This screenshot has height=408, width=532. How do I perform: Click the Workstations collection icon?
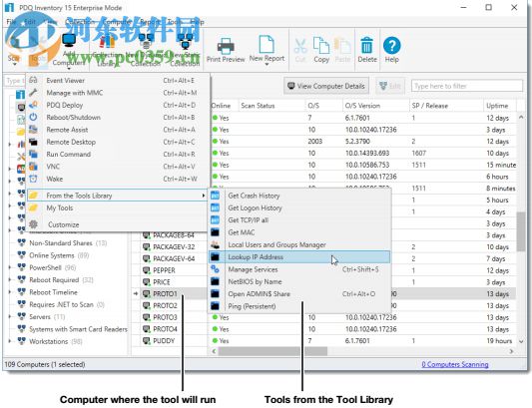tap(21, 341)
